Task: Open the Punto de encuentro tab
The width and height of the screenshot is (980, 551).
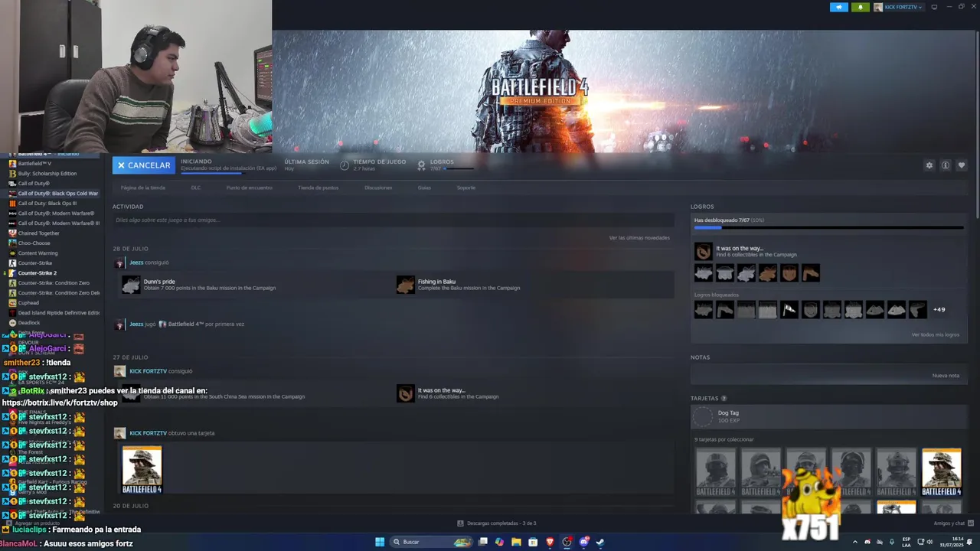Action: point(249,187)
